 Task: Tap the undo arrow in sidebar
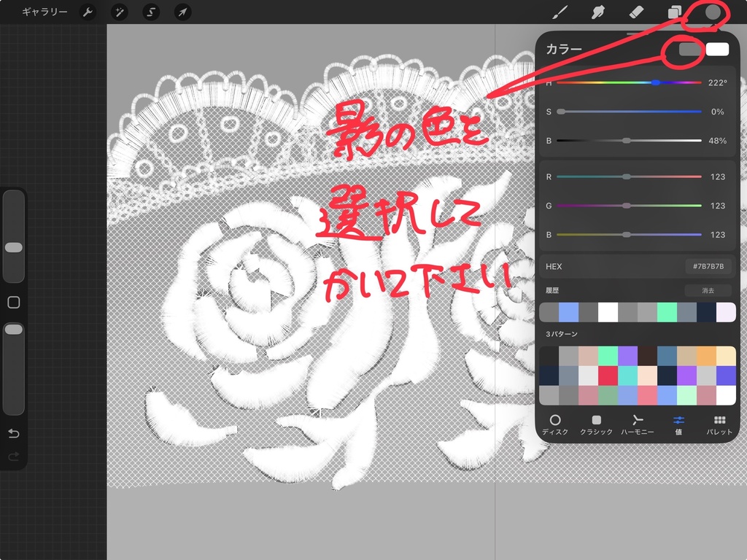[x=14, y=433]
